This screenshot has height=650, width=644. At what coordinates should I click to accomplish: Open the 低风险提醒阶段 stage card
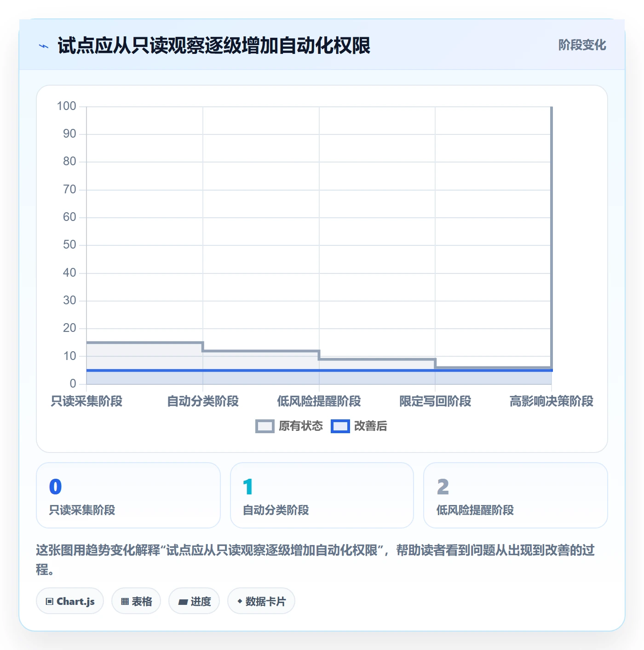tap(516, 495)
